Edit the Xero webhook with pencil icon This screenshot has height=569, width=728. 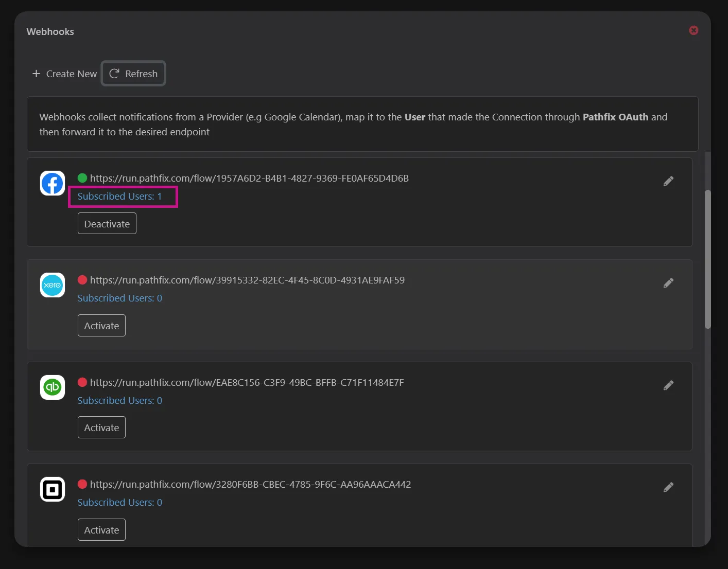[668, 283]
